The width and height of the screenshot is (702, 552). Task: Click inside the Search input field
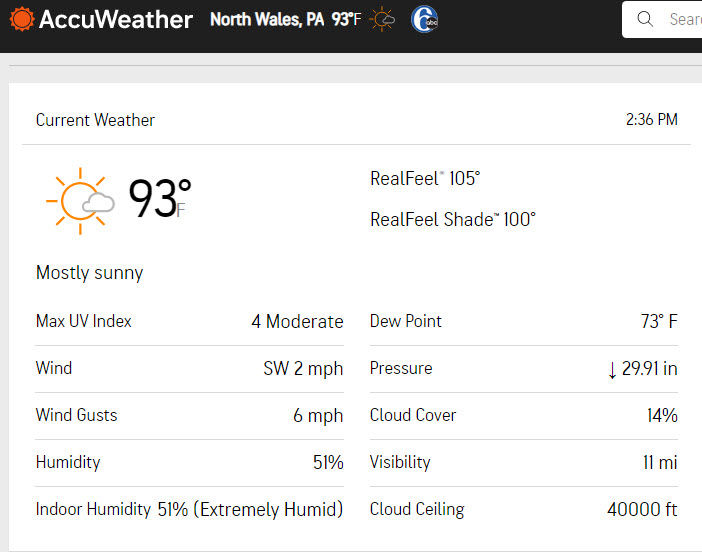[x=662, y=19]
